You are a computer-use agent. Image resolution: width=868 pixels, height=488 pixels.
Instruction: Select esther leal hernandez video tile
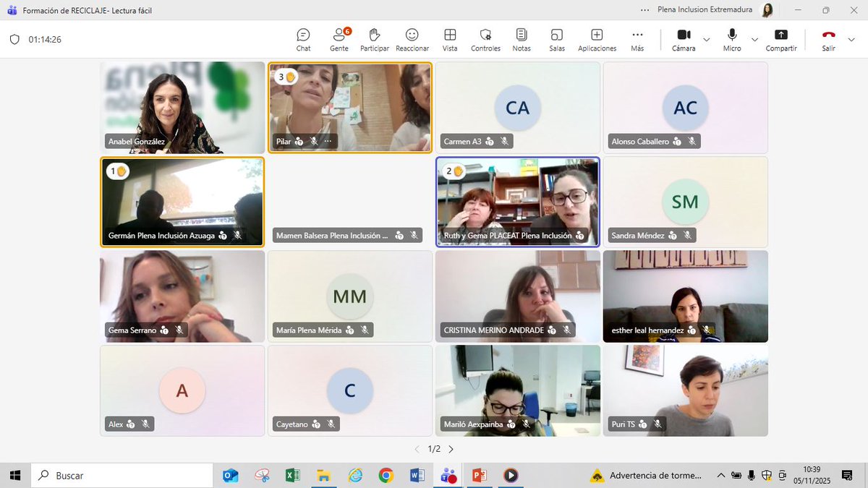tap(686, 296)
